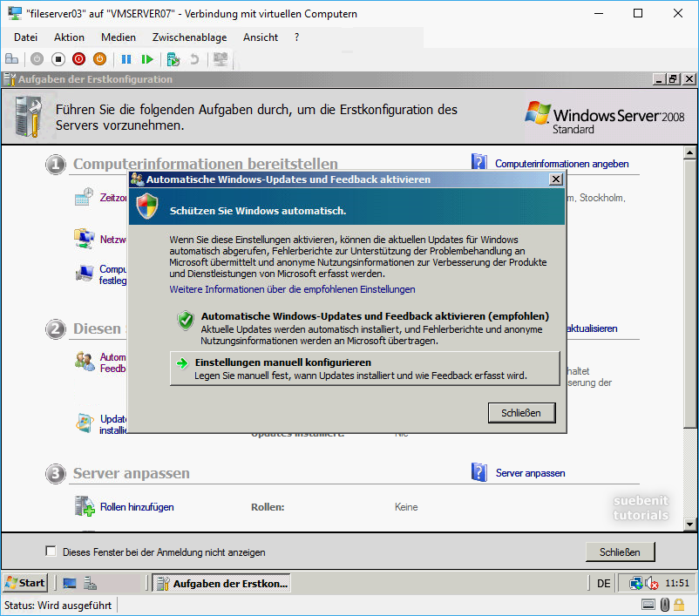Open the Ansicht menu
The height and width of the screenshot is (616, 699).
point(261,37)
